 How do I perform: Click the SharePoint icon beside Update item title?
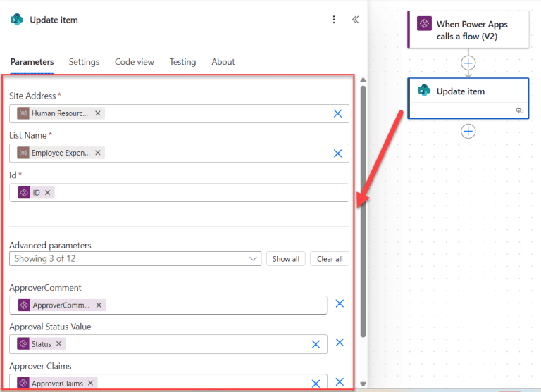pyautogui.click(x=17, y=20)
